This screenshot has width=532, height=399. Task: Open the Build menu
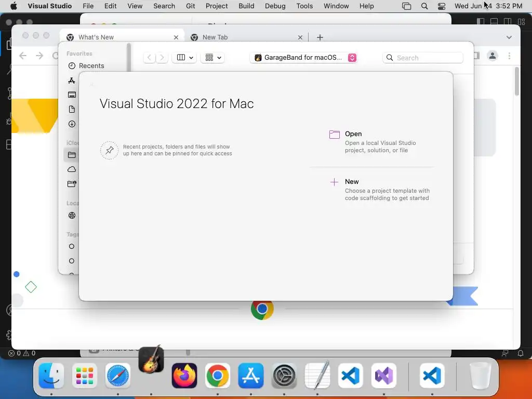[x=246, y=6]
